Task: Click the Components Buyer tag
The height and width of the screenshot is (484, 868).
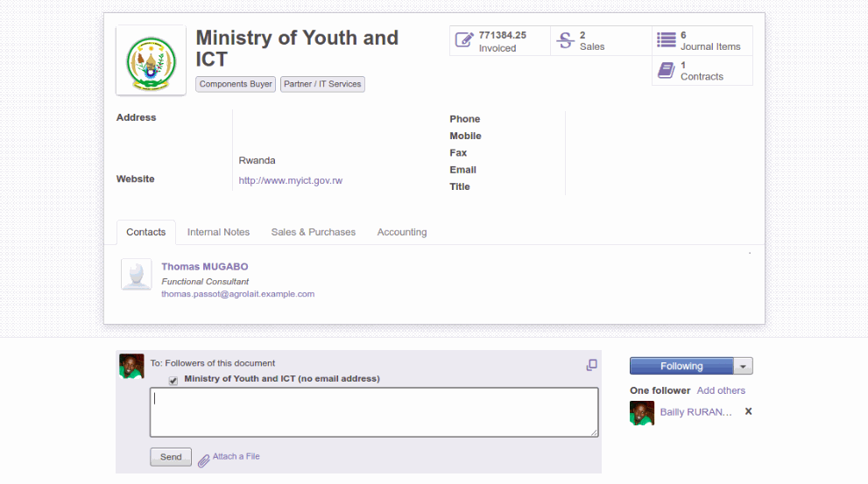Action: (x=236, y=84)
